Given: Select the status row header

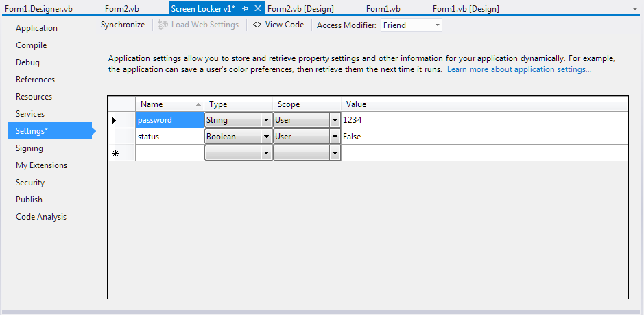Looking at the screenshot, I should (121, 137).
